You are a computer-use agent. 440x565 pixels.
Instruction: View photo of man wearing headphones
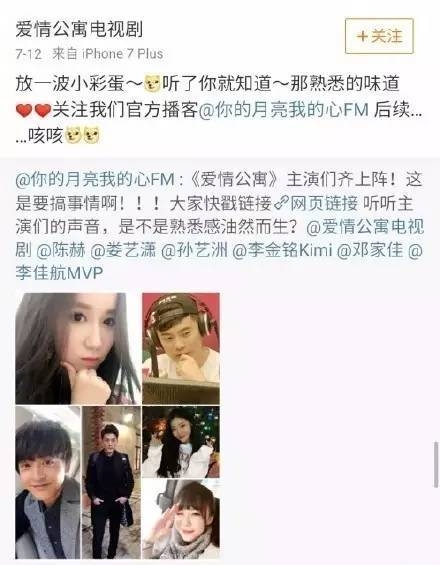pos(181,348)
